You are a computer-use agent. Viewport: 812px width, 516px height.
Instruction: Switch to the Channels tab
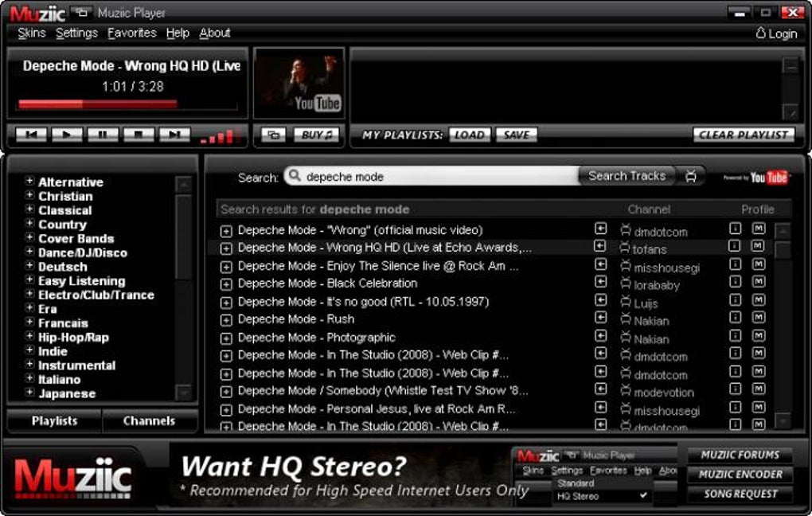click(x=149, y=420)
